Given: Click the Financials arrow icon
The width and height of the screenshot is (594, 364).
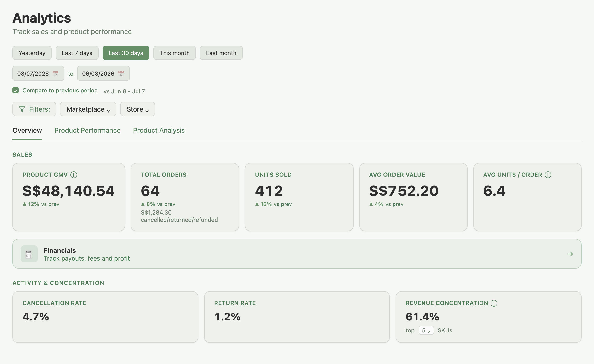Looking at the screenshot, I should tap(570, 254).
